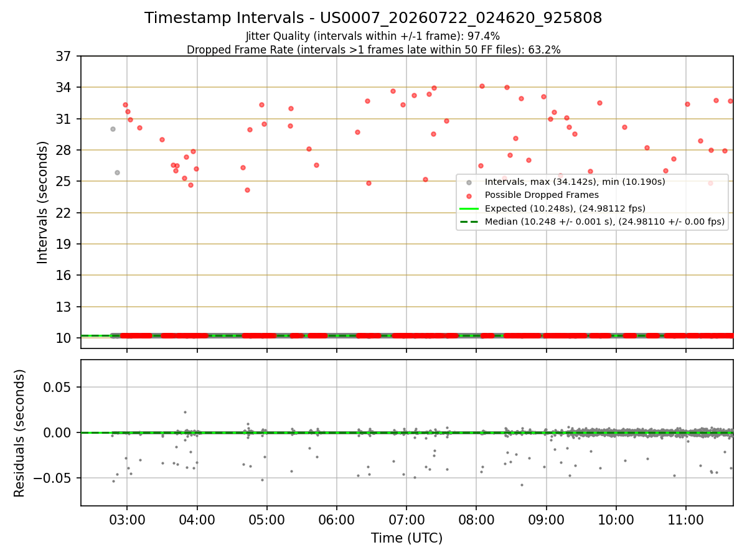Click the gray interval point at 30 seconds before 03:00
Image resolution: width=747 pixels, height=560 pixels.
point(113,129)
